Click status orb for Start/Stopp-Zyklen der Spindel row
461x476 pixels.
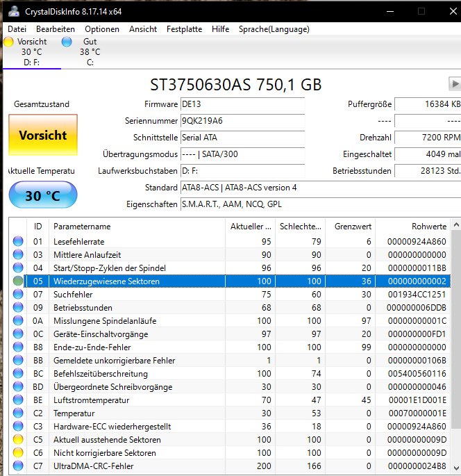coord(18,268)
